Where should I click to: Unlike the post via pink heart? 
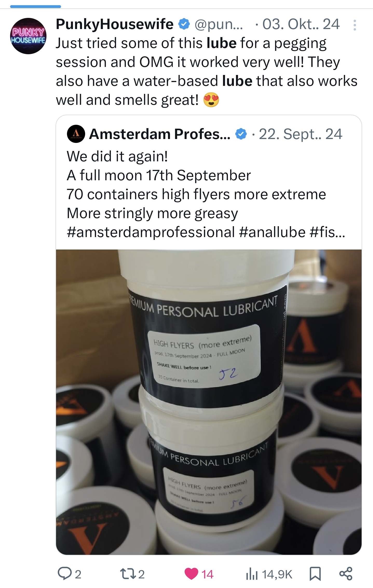click(x=191, y=574)
